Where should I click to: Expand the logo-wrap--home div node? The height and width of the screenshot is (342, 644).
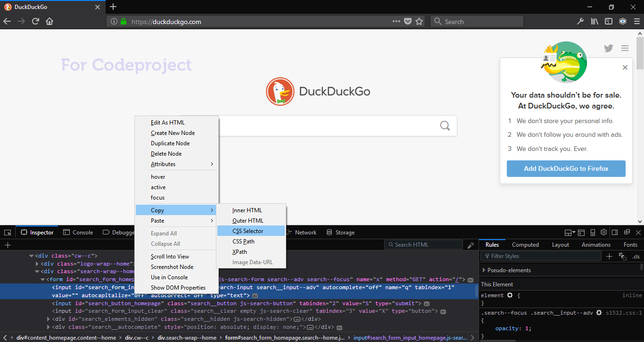[x=37, y=264]
